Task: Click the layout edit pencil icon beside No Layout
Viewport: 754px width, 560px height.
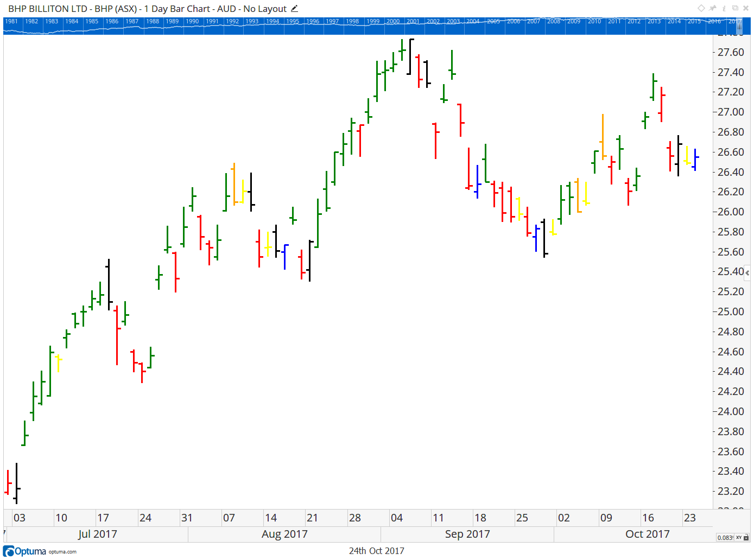Action: pyautogui.click(x=294, y=9)
